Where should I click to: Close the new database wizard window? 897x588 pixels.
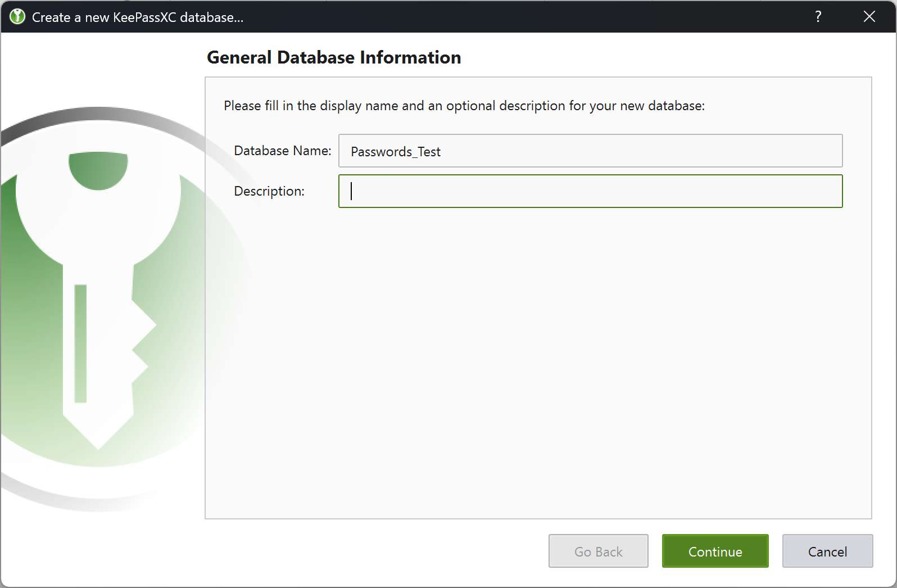point(869,17)
